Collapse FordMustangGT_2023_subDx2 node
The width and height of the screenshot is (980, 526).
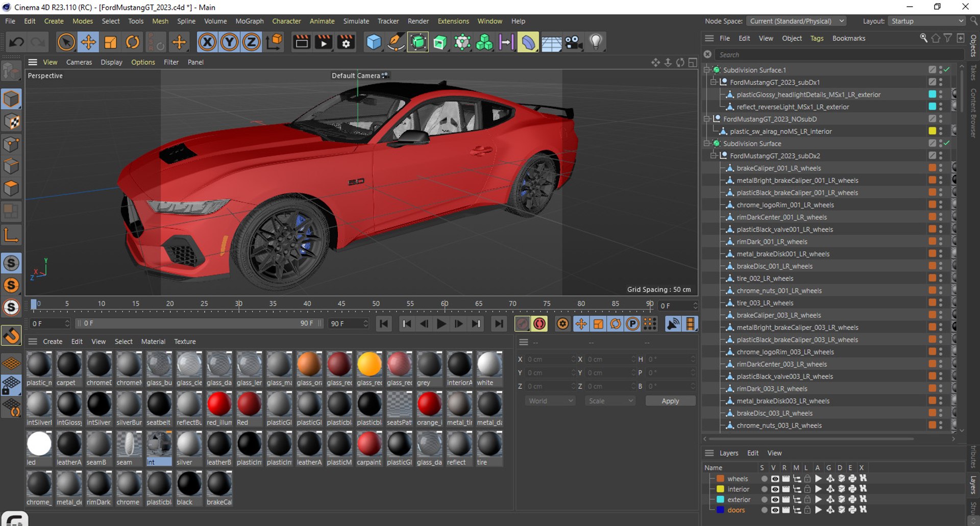714,156
